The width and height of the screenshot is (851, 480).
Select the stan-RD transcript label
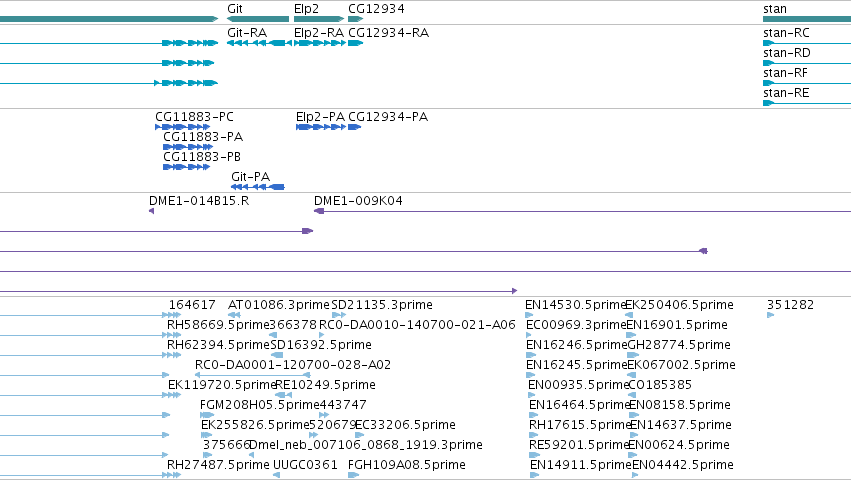pos(786,53)
